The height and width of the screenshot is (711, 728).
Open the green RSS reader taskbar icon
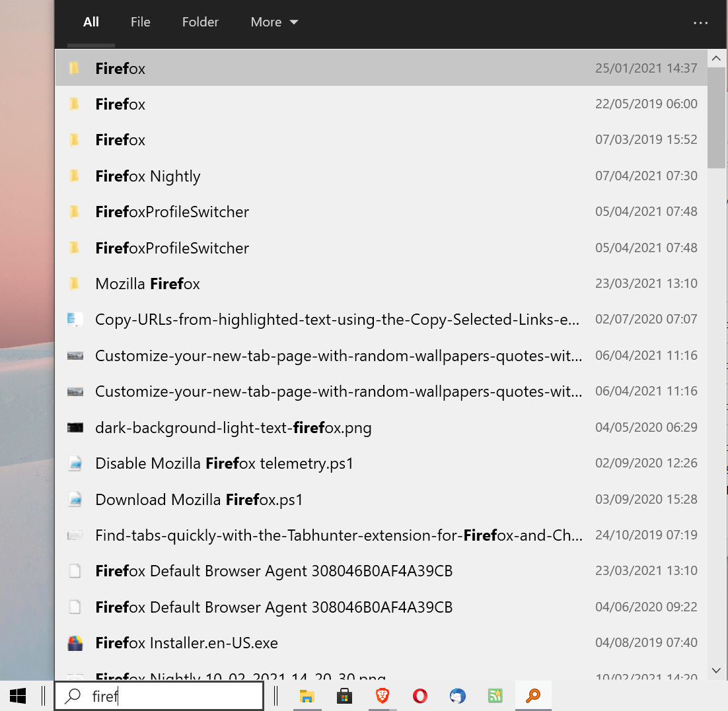click(x=495, y=696)
